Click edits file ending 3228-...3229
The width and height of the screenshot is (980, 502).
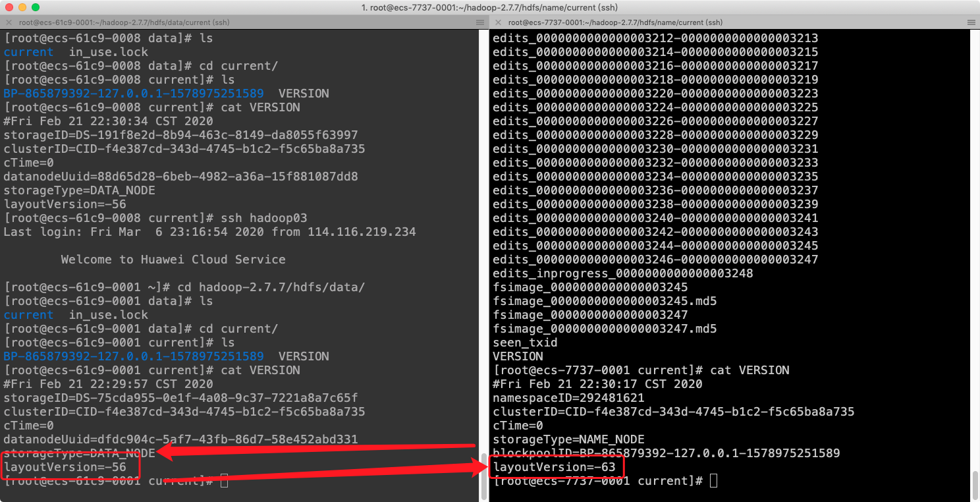coord(655,135)
